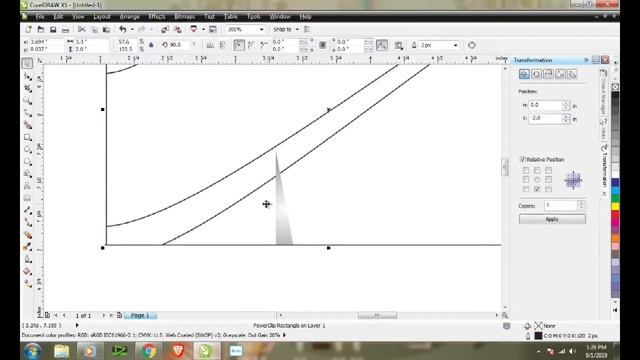This screenshot has height=360, width=640.
Task: Click the Import toolbar icon
Action: click(x=165, y=29)
